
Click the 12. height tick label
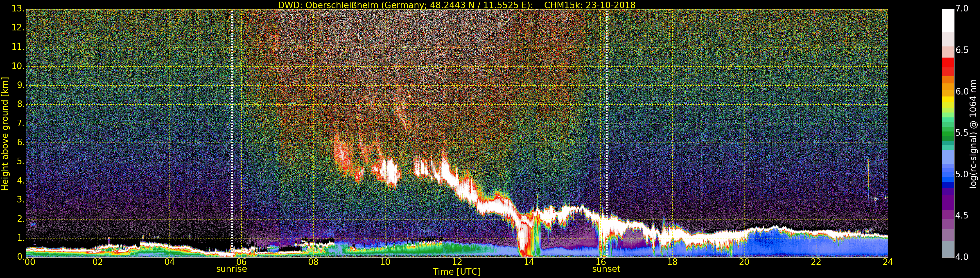18,28
